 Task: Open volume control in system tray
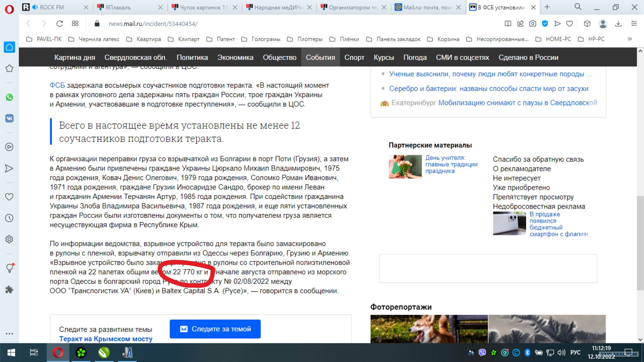pos(561,352)
